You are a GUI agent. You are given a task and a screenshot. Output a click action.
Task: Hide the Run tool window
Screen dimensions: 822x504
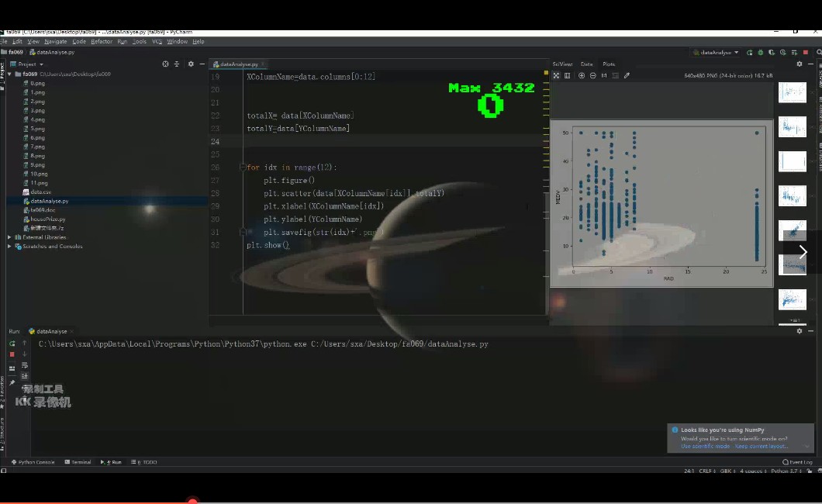click(x=811, y=331)
